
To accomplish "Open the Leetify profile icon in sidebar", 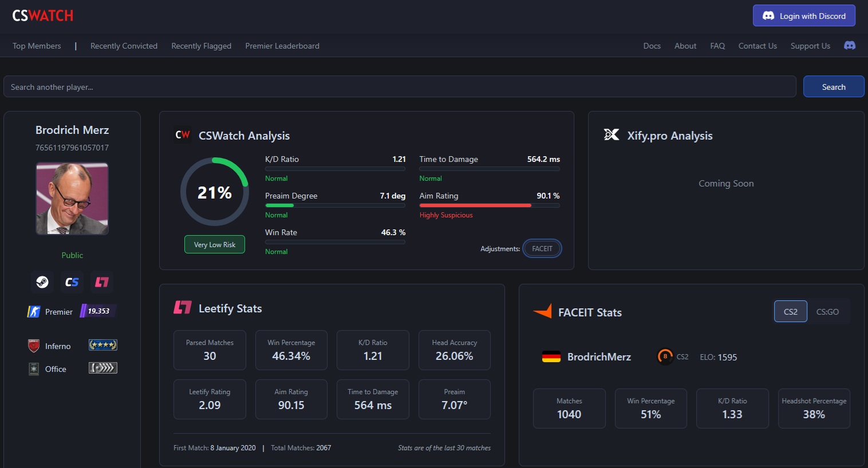I will pos(102,282).
